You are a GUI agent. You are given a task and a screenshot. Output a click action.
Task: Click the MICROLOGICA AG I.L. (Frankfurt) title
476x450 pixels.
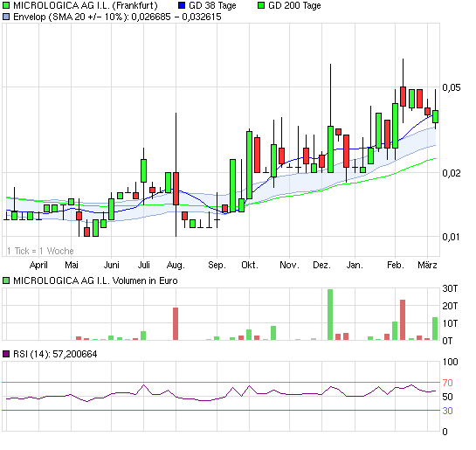tap(86, 5)
